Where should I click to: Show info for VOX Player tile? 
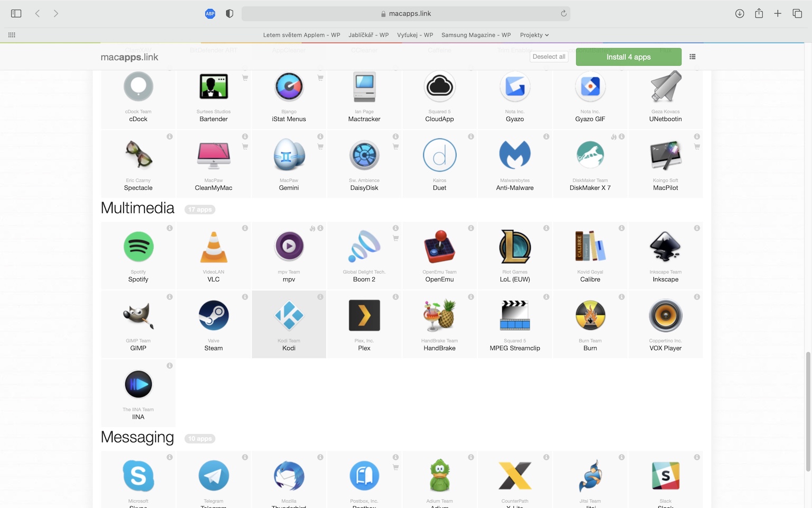tap(697, 297)
